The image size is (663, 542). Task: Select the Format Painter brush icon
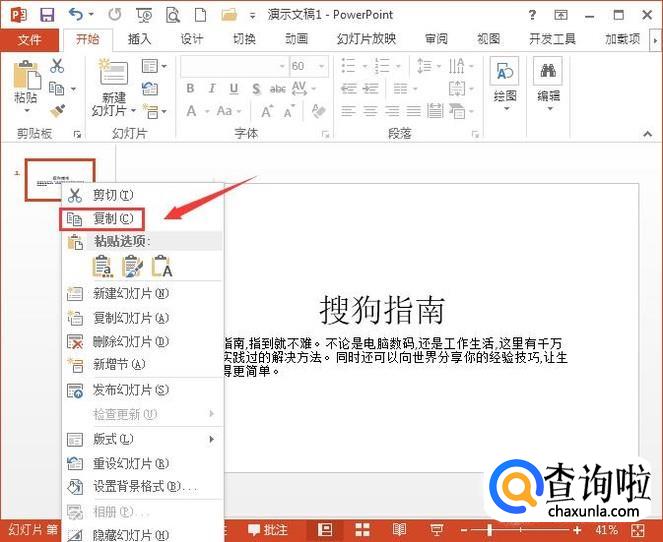point(58,111)
